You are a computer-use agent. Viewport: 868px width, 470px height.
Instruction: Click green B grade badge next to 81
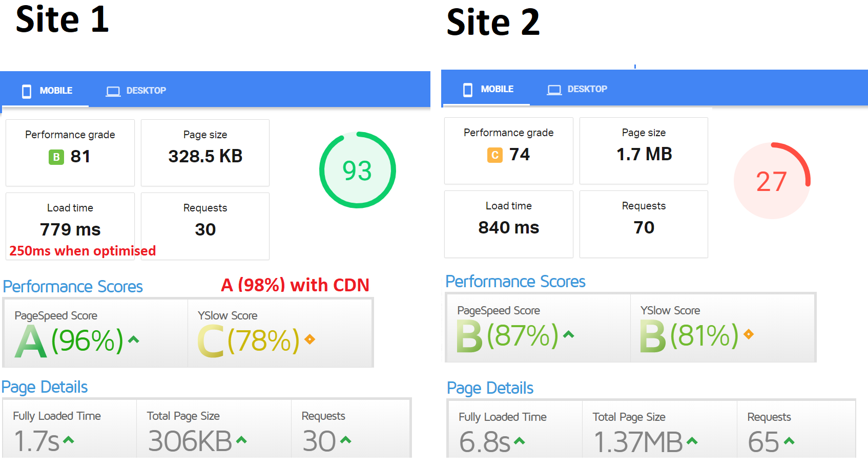56,157
